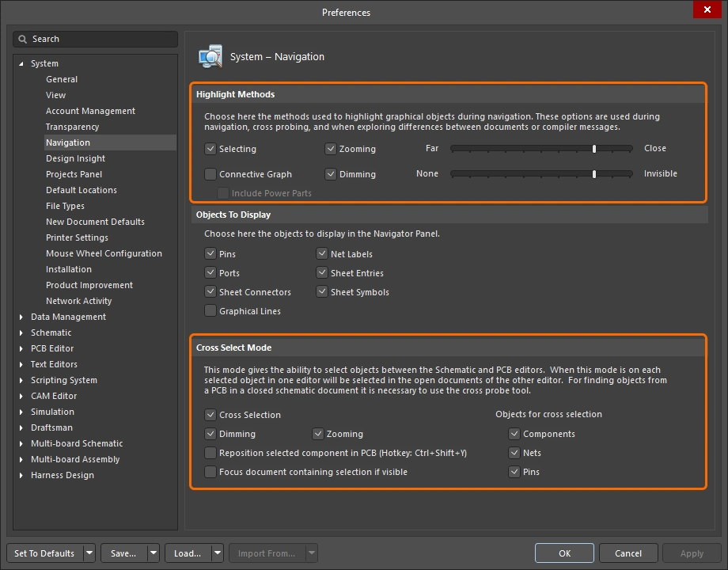Open the Installation page
This screenshot has width=728, height=570.
coord(69,269)
